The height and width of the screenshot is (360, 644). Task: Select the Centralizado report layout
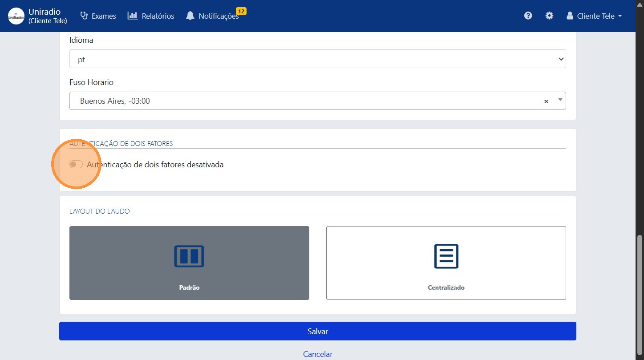[x=446, y=263]
